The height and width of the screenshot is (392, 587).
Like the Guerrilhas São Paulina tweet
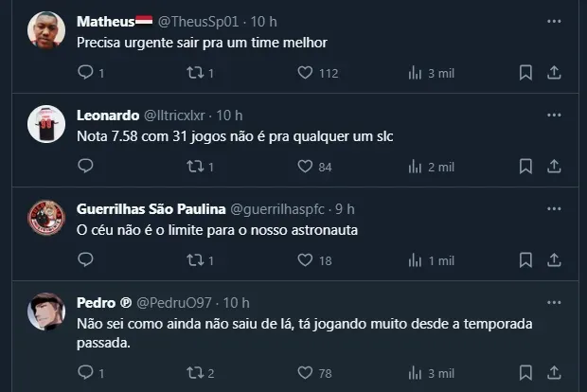coord(305,260)
